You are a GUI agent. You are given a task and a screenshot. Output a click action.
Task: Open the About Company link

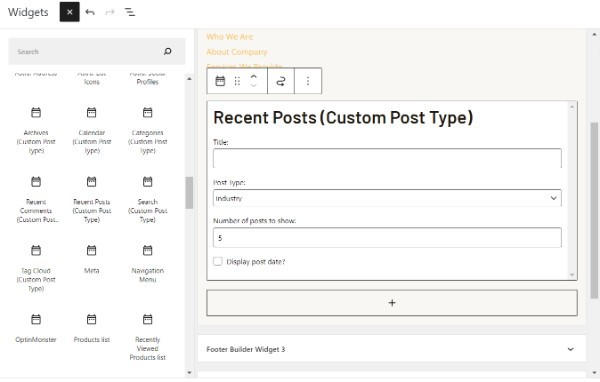[236, 52]
